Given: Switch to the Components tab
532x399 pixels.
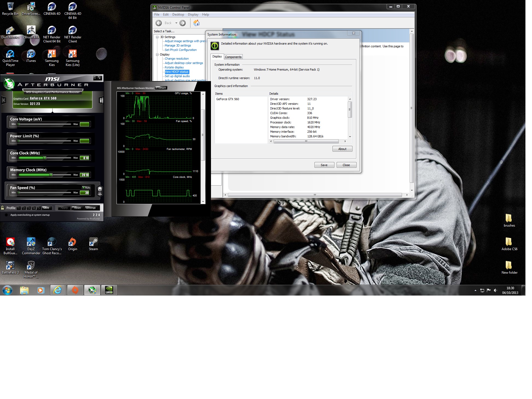Looking at the screenshot, I should (x=233, y=57).
